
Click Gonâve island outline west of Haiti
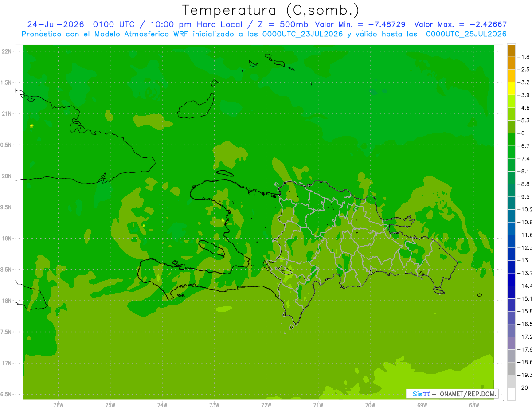[x=212, y=248]
